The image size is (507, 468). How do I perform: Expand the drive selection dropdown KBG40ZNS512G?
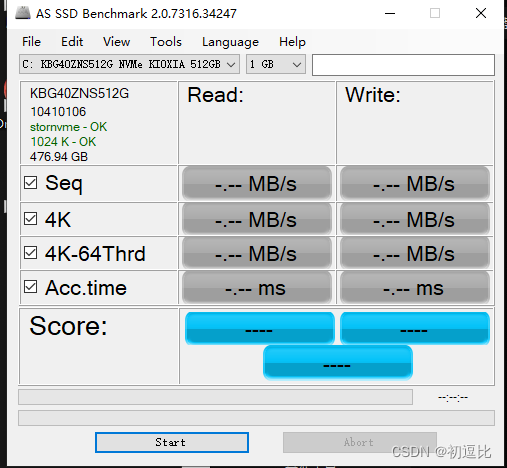coord(129,64)
